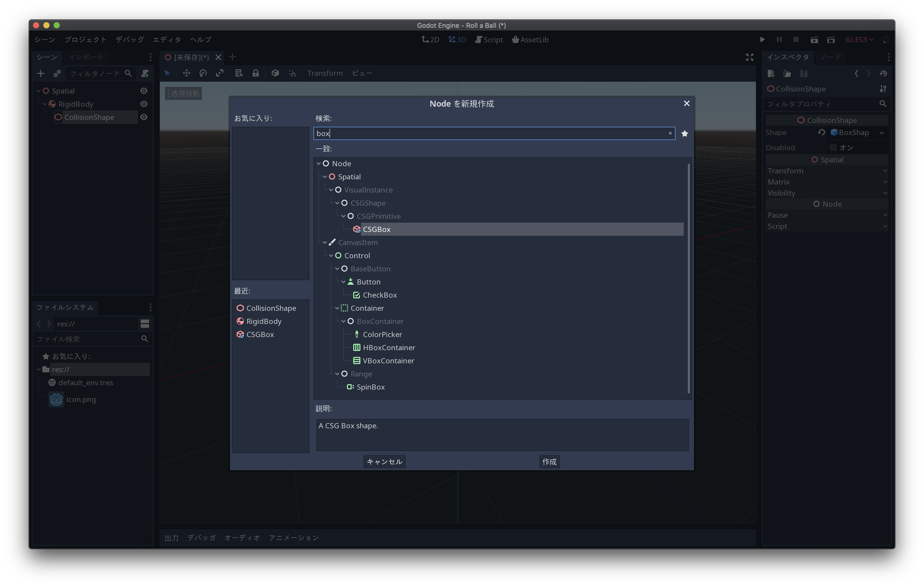Toggle the use local space cube icon
Screen dimensions: 924x587
click(275, 73)
